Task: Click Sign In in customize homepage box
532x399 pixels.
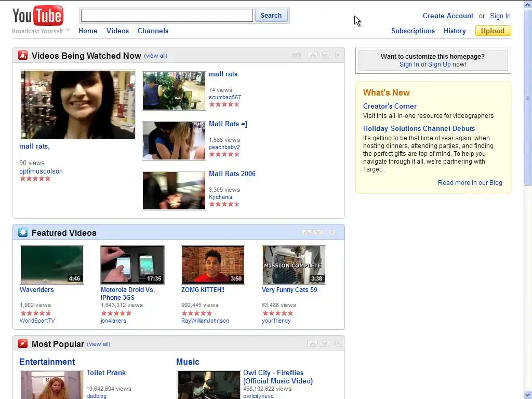Action: (409, 64)
